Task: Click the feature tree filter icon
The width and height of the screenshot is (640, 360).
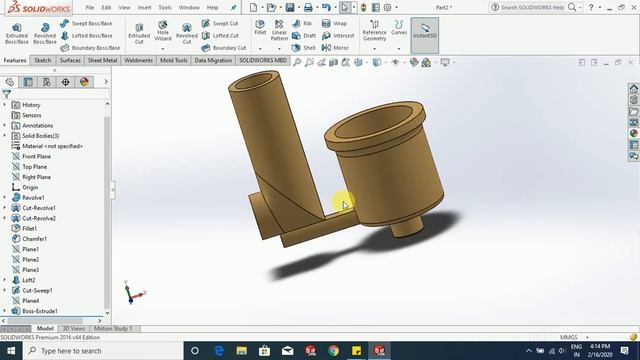Action: coord(7,94)
